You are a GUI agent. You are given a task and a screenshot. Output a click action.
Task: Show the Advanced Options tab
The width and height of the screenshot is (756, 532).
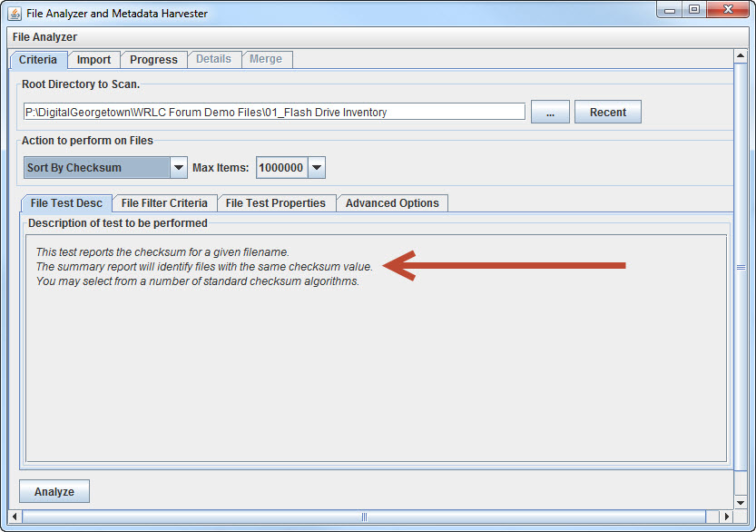[392, 203]
